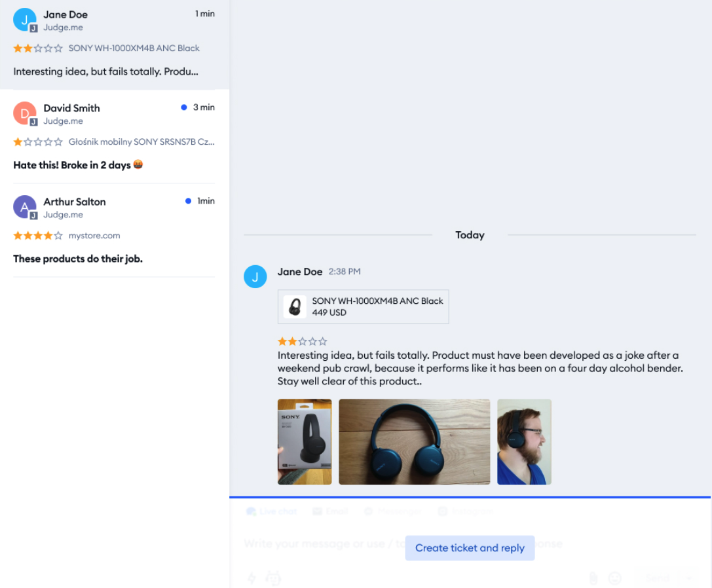Click the Create ticket and reply button
This screenshot has width=712, height=588.
coord(470,548)
